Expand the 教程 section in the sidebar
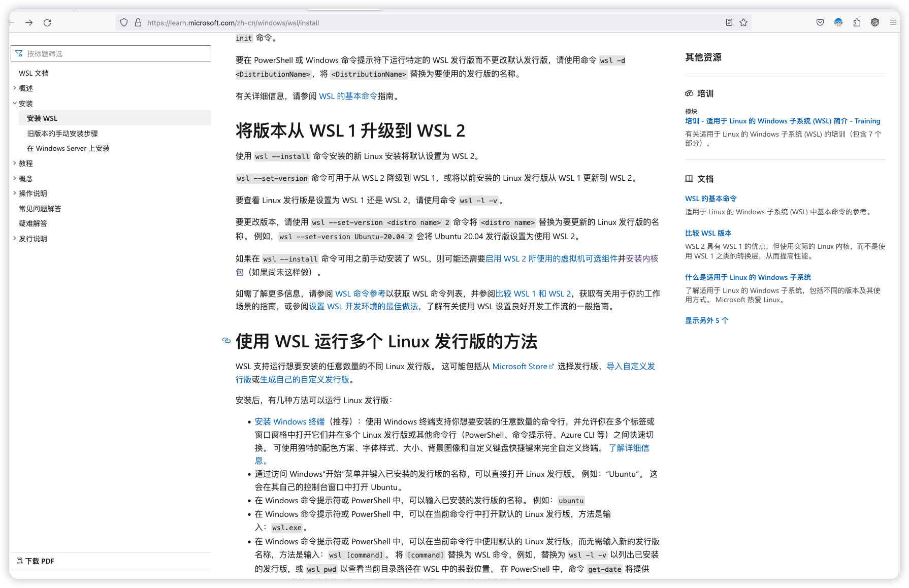The image size is (909, 588). click(x=15, y=163)
